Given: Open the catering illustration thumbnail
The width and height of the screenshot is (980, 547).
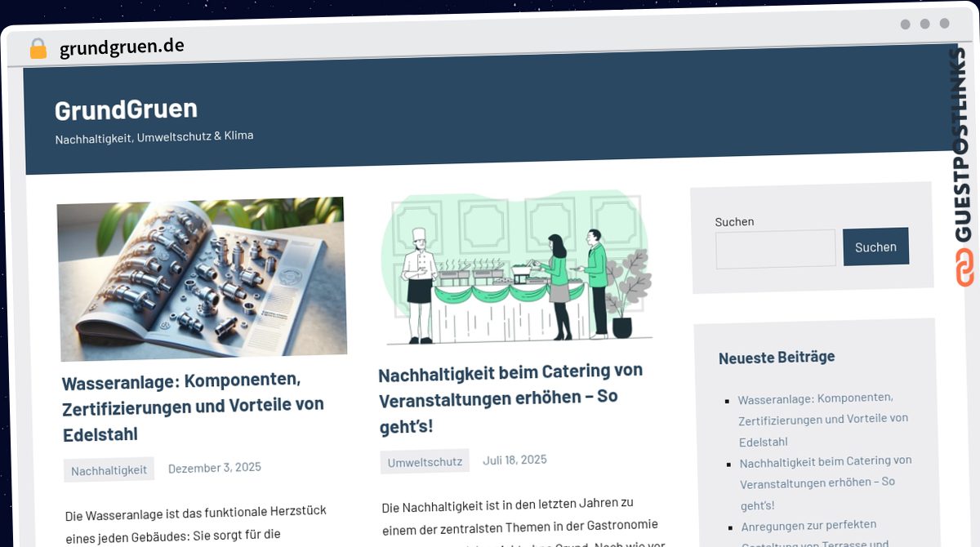Looking at the screenshot, I should coord(519,269).
